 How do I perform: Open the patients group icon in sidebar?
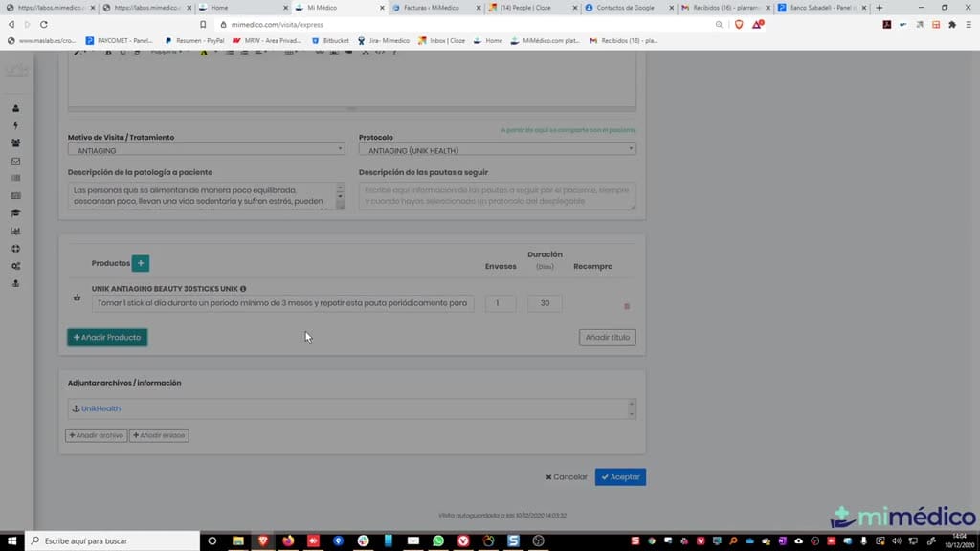15,143
